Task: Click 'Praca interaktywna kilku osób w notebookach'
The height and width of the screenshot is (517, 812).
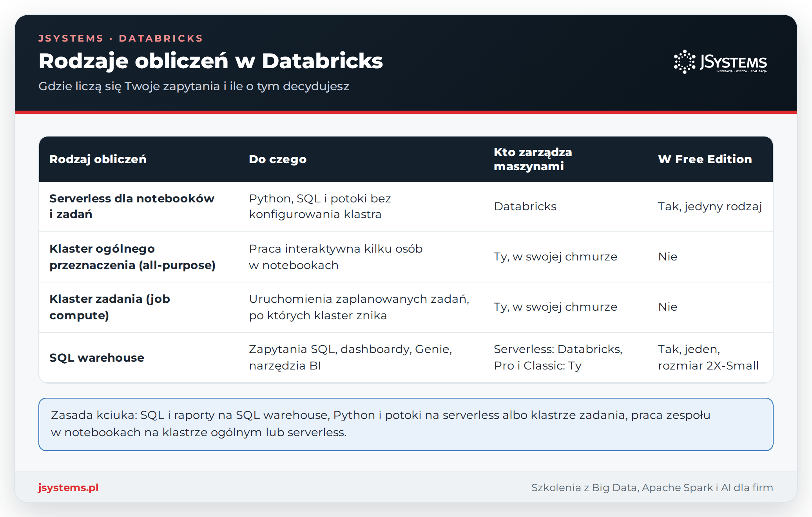Action: [x=336, y=257]
